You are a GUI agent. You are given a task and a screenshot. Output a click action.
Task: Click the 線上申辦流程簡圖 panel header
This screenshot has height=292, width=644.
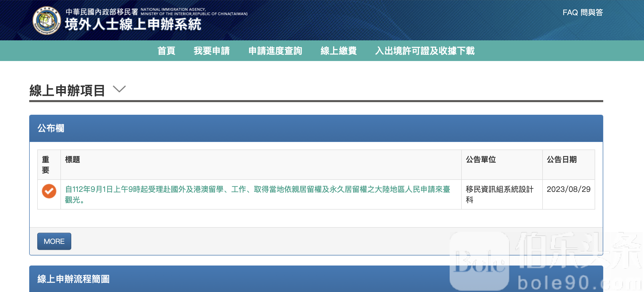point(73,279)
